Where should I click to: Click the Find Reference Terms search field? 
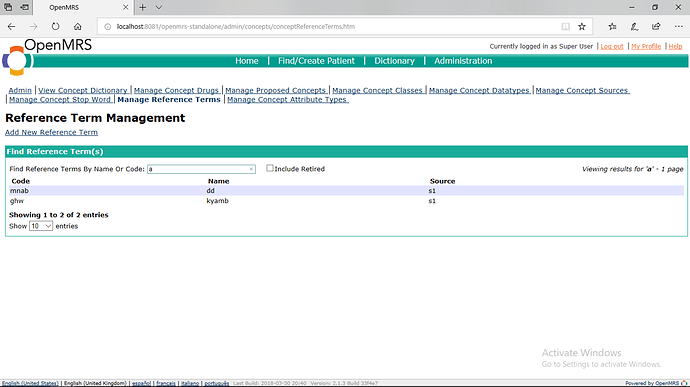pyautogui.click(x=201, y=169)
